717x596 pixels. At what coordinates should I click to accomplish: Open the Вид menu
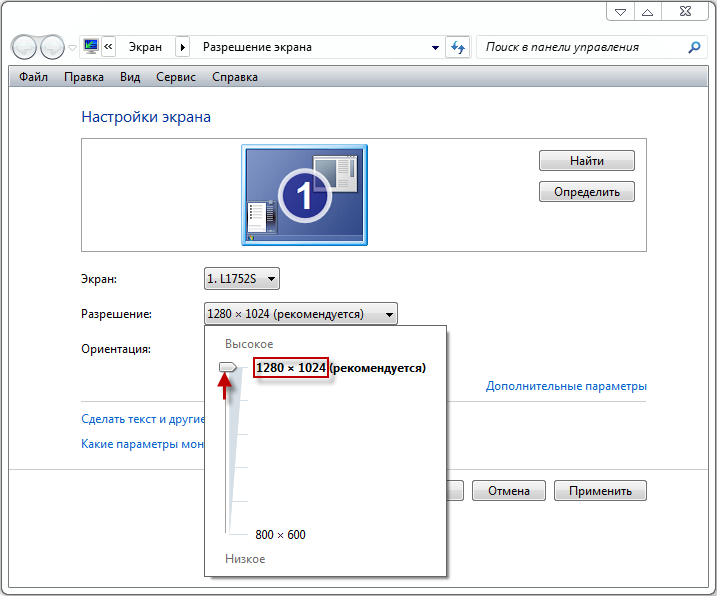click(x=130, y=77)
